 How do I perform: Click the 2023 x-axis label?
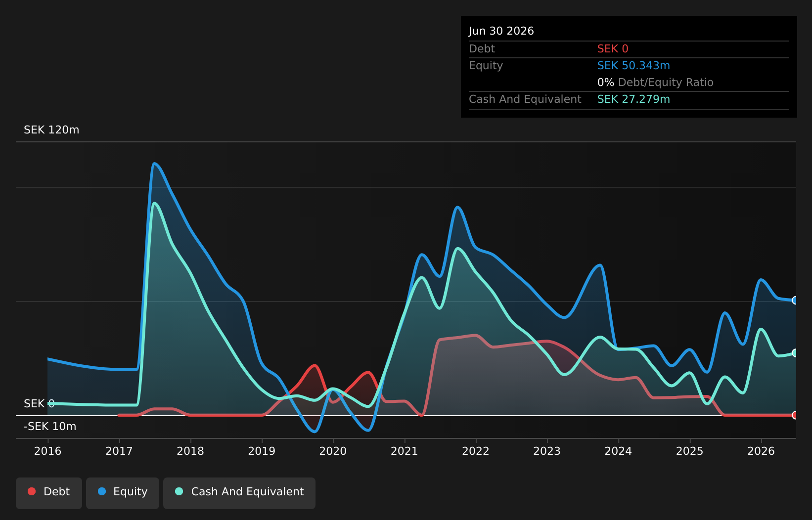tap(547, 451)
